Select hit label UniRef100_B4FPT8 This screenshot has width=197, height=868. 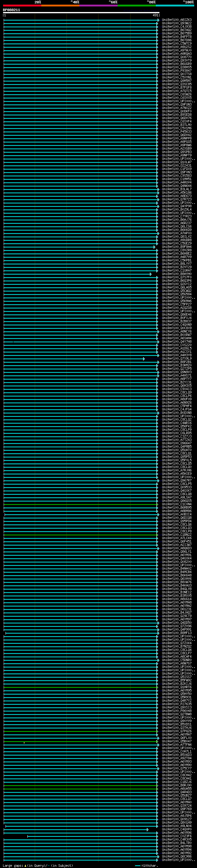(x=177, y=37)
